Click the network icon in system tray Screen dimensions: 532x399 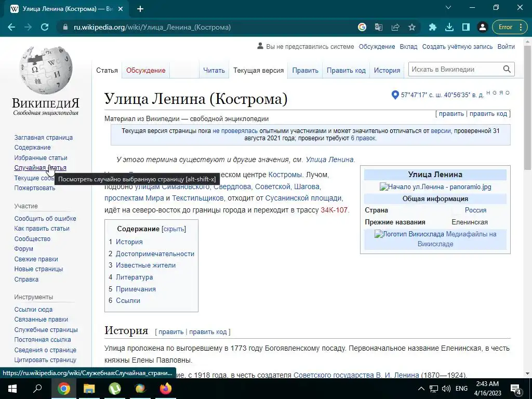tap(434, 389)
